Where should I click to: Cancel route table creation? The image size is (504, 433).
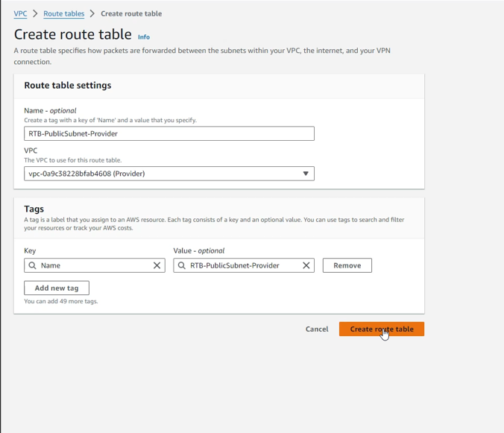pyautogui.click(x=317, y=329)
